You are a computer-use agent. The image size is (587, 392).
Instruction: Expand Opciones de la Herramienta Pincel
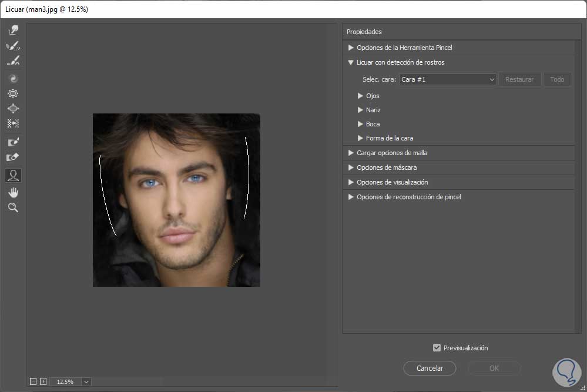coord(351,48)
